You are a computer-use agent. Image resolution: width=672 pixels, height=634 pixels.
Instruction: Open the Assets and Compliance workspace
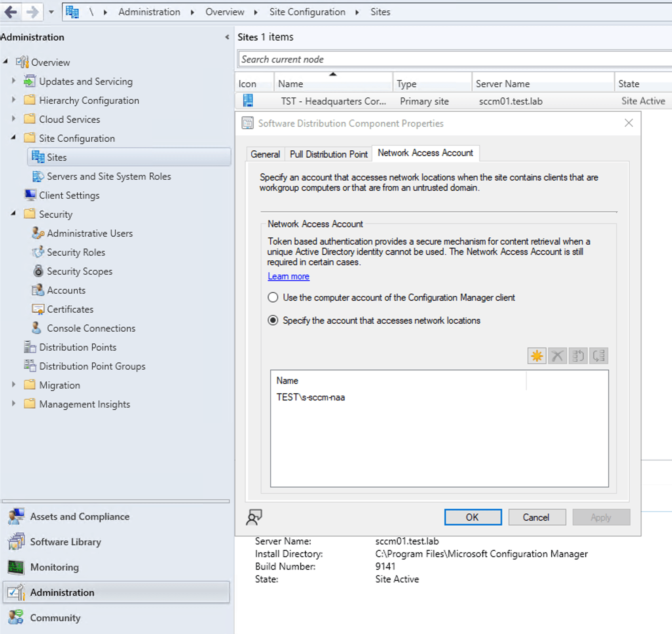point(116,516)
